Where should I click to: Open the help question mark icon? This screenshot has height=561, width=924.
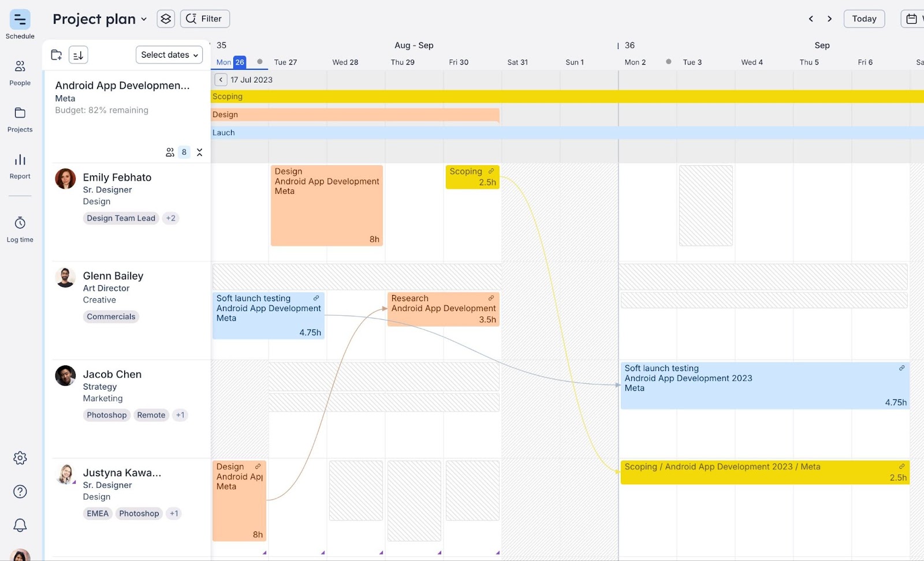coord(20,492)
